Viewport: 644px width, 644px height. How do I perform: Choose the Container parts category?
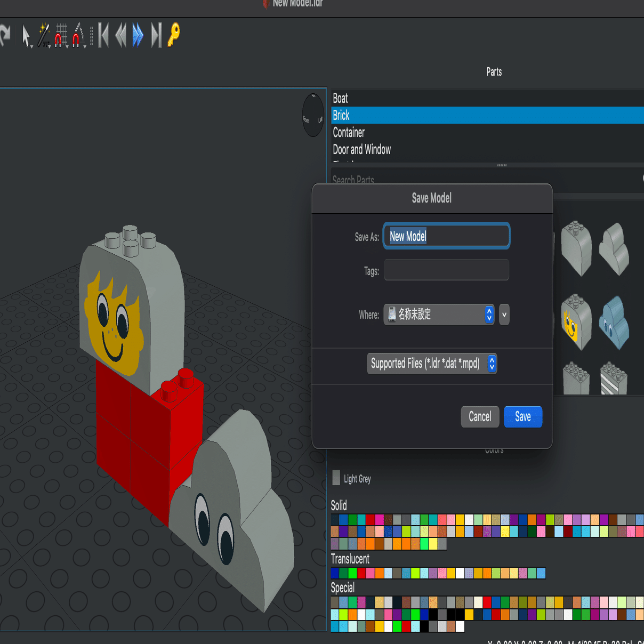point(487,132)
